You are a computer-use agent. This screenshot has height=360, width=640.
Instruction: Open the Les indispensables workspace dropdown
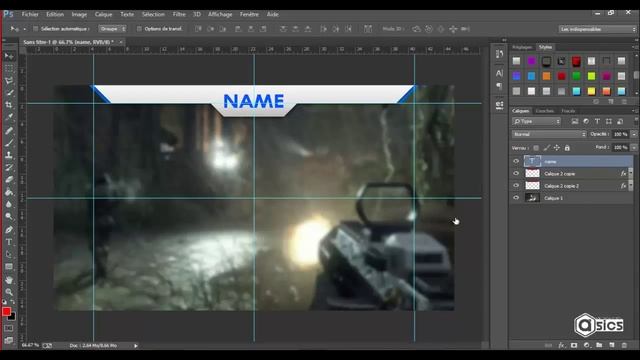[598, 29]
